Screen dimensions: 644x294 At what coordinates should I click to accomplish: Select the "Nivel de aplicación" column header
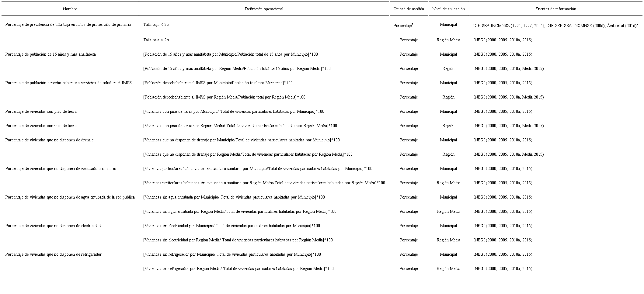[448, 9]
